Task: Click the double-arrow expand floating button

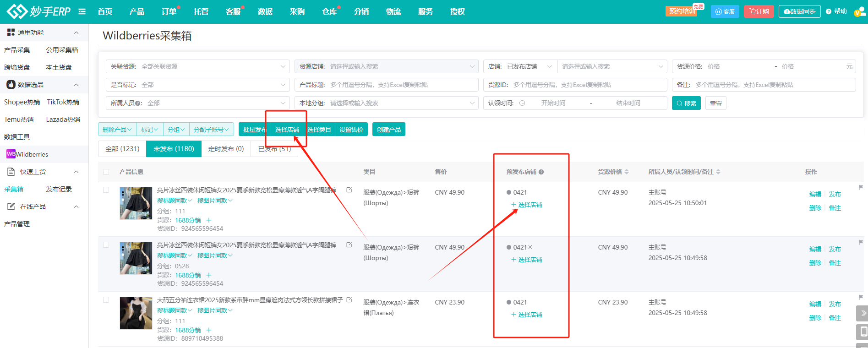Action: (863, 313)
